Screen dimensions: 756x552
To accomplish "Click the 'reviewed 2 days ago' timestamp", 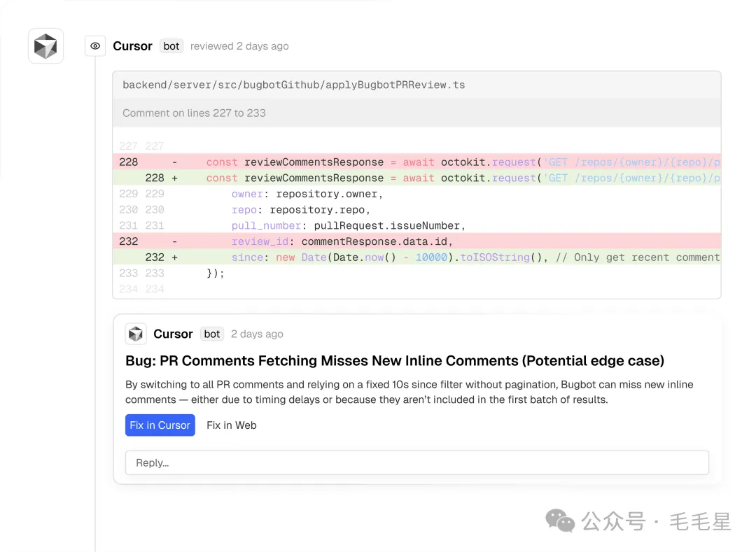I will pyautogui.click(x=239, y=46).
